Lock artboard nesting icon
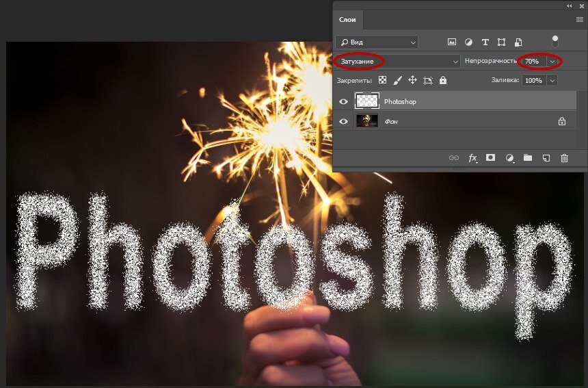 pyautogui.click(x=427, y=80)
